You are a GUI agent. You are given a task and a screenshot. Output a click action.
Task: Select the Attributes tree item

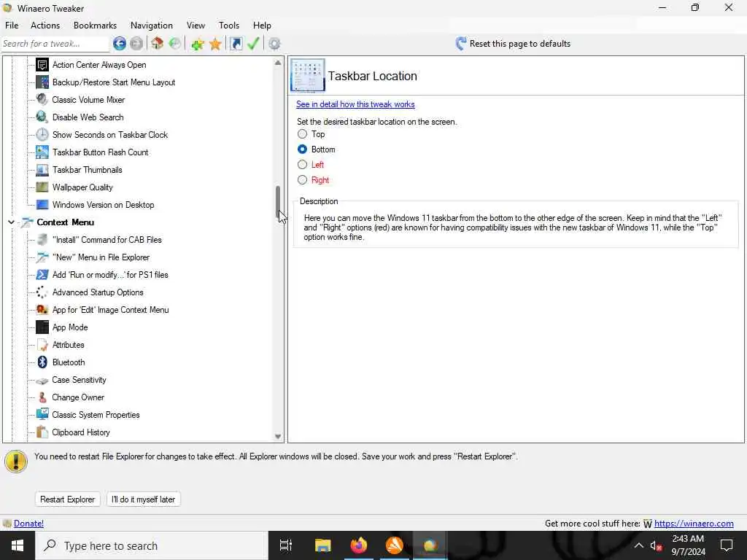(68, 345)
